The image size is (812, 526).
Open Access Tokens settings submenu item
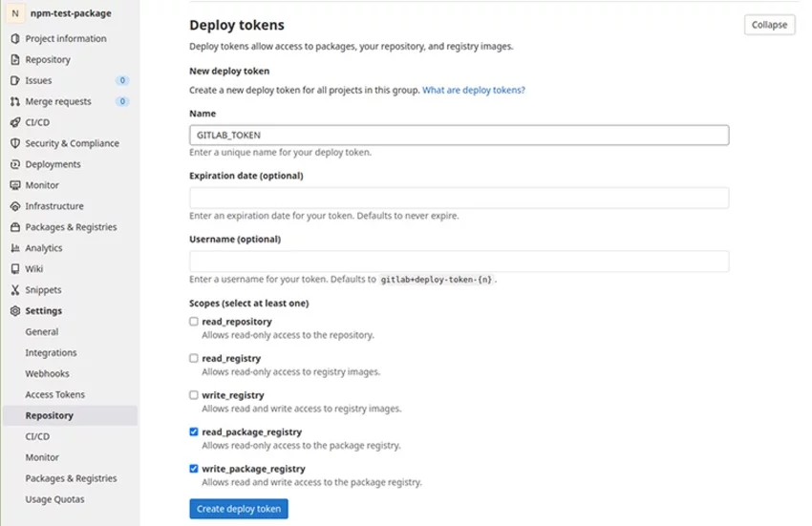click(54, 394)
